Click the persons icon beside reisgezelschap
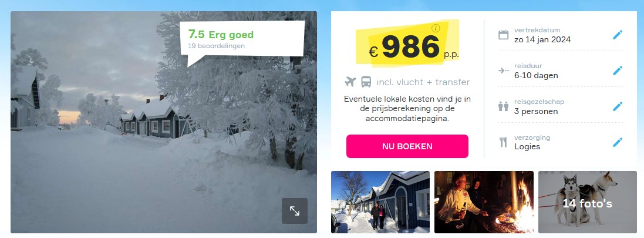The image size is (644, 238). (503, 106)
